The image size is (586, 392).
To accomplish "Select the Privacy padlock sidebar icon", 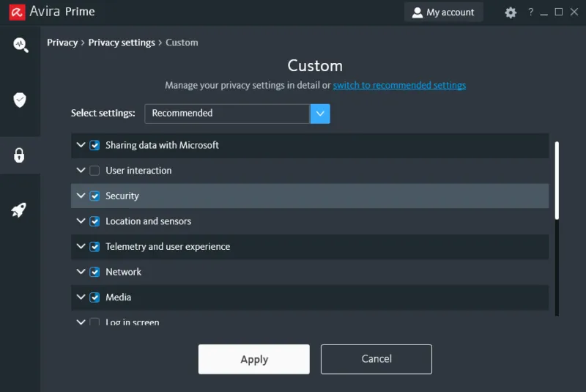I will 20,155.
